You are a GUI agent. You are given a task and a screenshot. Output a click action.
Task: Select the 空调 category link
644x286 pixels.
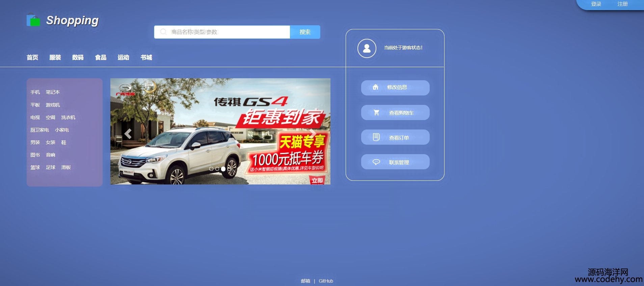tap(50, 117)
